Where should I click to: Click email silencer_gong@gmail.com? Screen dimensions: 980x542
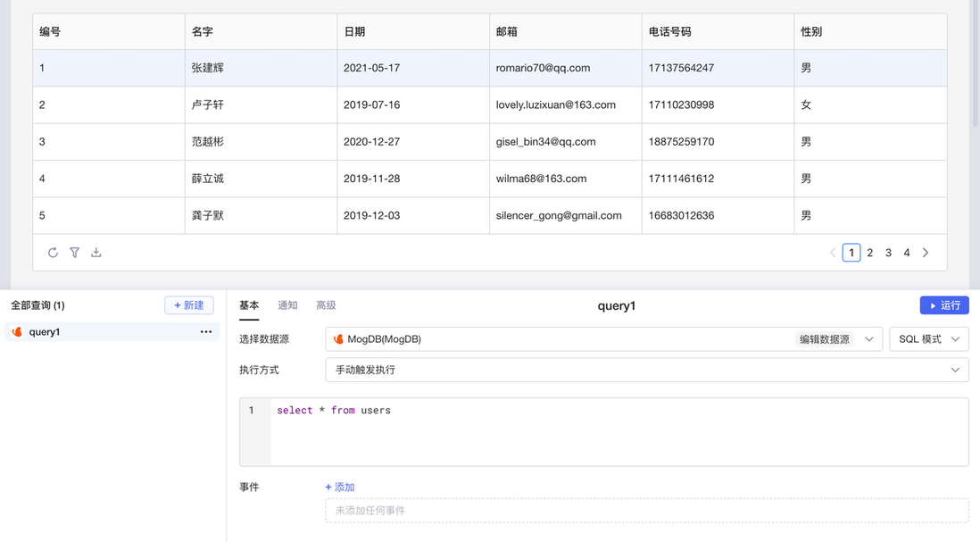tap(559, 216)
